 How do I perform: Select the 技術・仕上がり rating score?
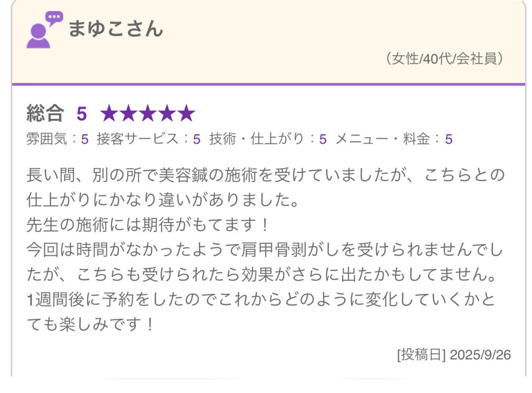323,139
